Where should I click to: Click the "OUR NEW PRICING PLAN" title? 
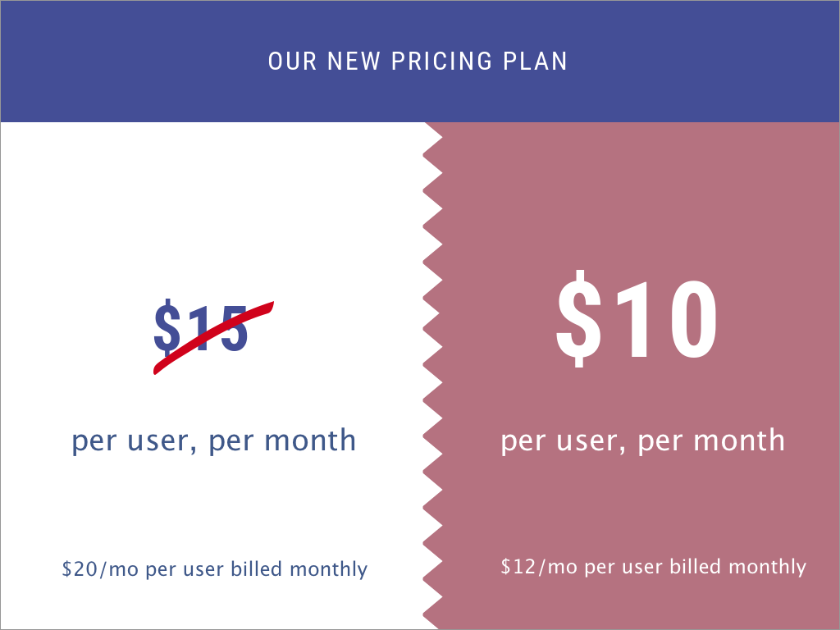418,62
